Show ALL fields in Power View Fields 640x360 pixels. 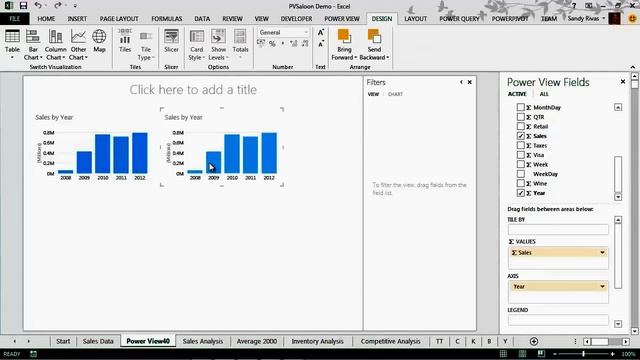(x=544, y=94)
